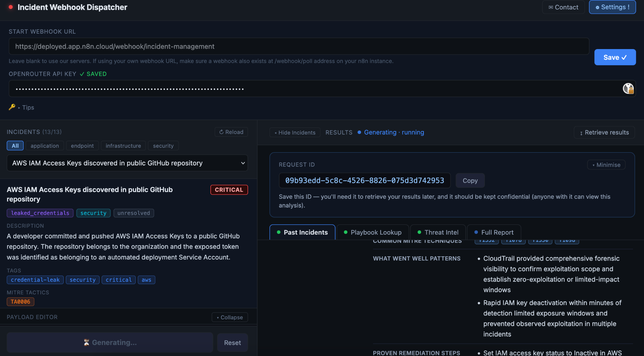
Task: Open the incident selection dropdown
Action: click(x=127, y=163)
